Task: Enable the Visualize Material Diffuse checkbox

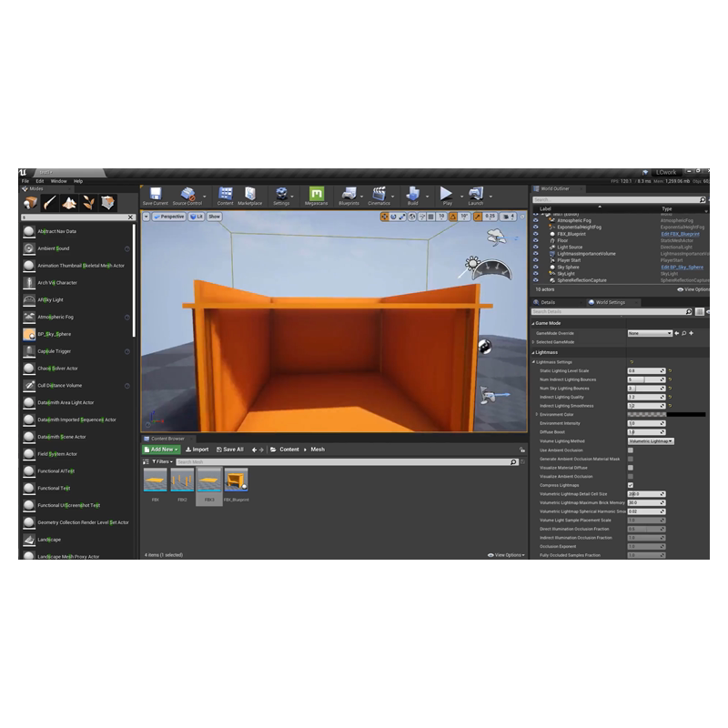Action: pos(631,468)
